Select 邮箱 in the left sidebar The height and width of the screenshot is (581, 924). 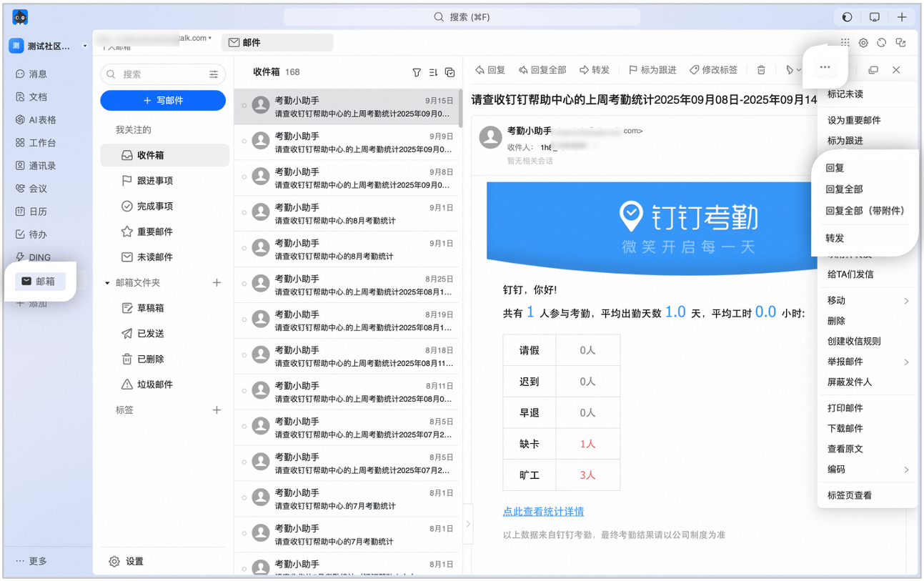point(40,282)
